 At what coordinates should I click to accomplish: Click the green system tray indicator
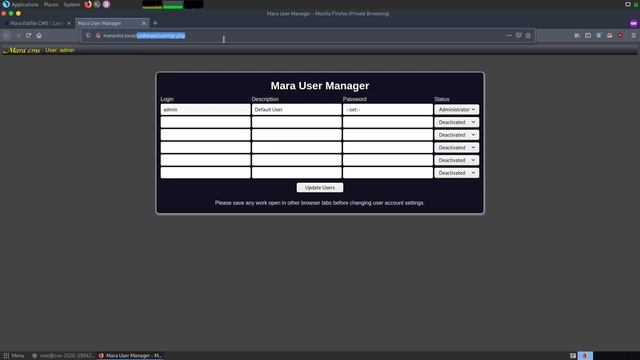click(636, 4)
